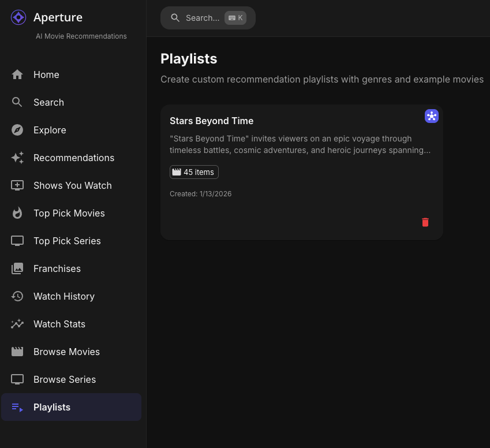Click the Franchises gallery icon
The width and height of the screenshot is (490, 448).
point(17,268)
